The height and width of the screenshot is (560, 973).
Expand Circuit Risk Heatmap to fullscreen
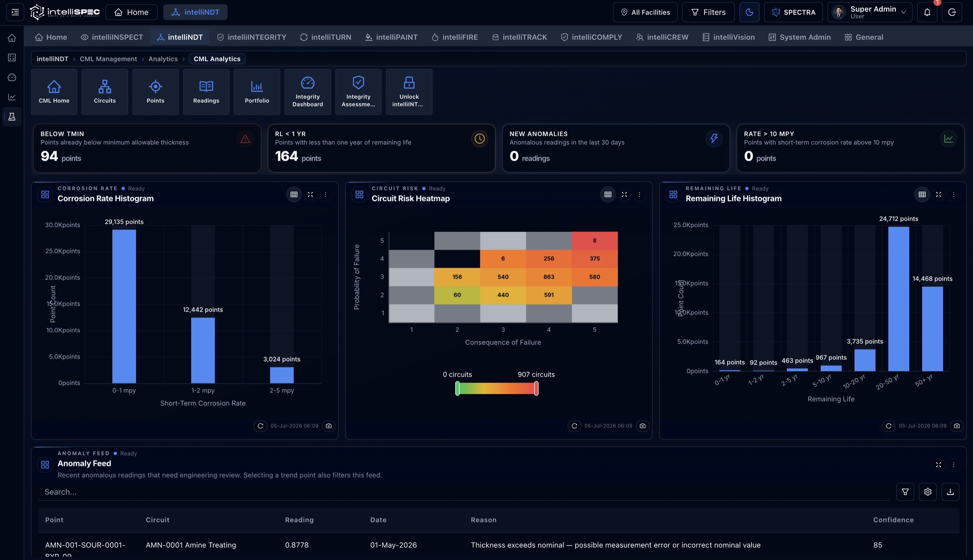pyautogui.click(x=624, y=195)
